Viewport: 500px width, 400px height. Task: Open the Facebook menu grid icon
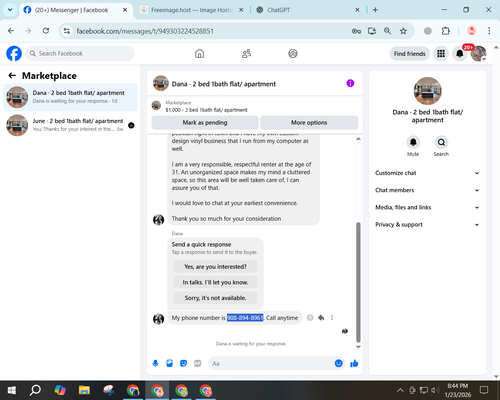[441, 54]
